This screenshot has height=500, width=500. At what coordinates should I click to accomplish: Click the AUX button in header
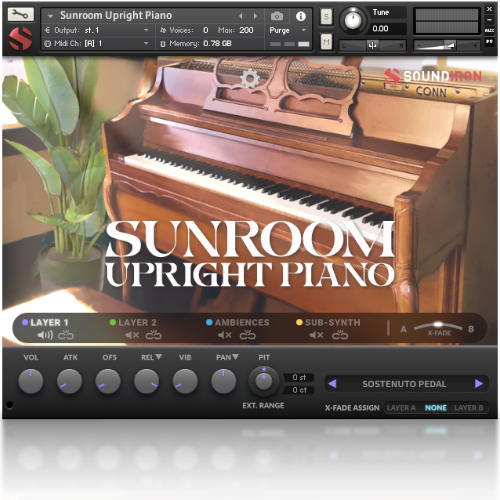pyautogui.click(x=489, y=31)
